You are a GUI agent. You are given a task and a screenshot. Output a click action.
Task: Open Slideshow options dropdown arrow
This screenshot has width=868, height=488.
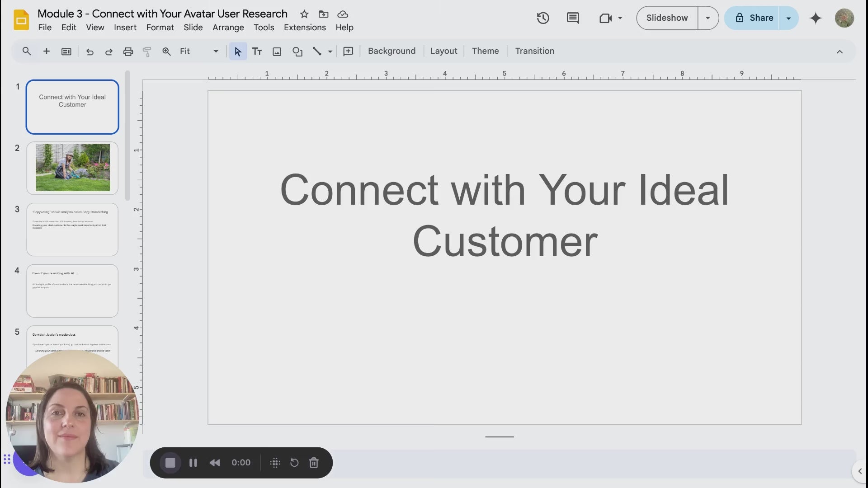(708, 18)
